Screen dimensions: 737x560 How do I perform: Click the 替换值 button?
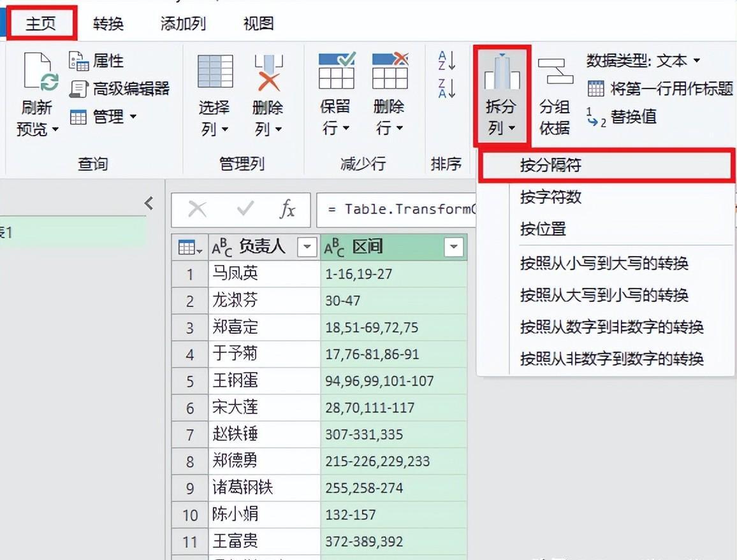tap(622, 116)
